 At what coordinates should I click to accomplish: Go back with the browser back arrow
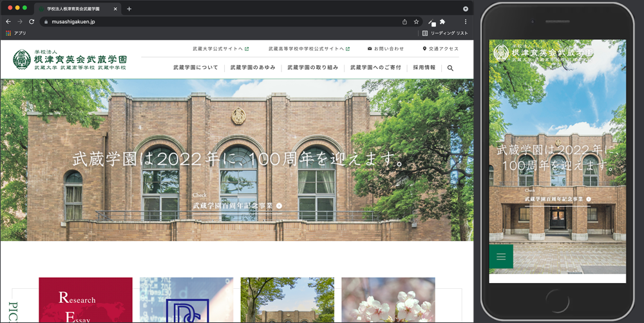click(8, 21)
